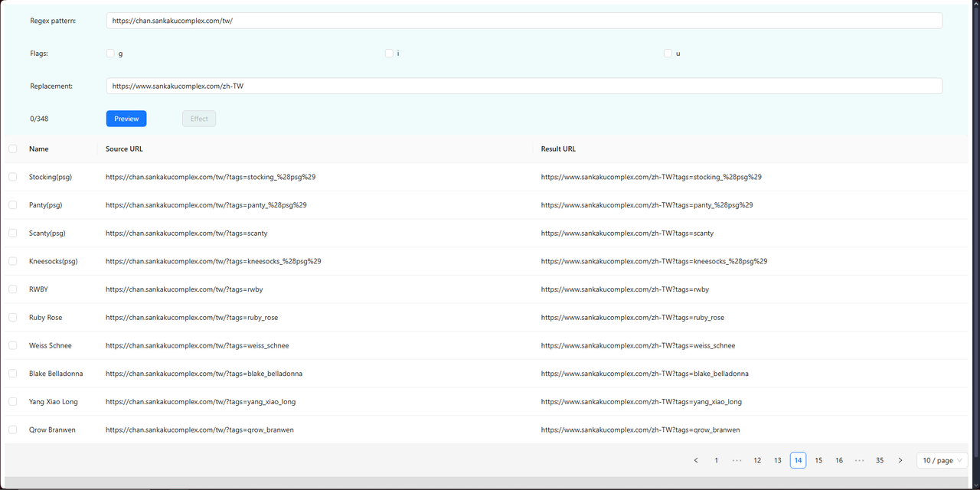This screenshot has height=490, width=980.
Task: Go to next page arrow
Action: pos(900,460)
